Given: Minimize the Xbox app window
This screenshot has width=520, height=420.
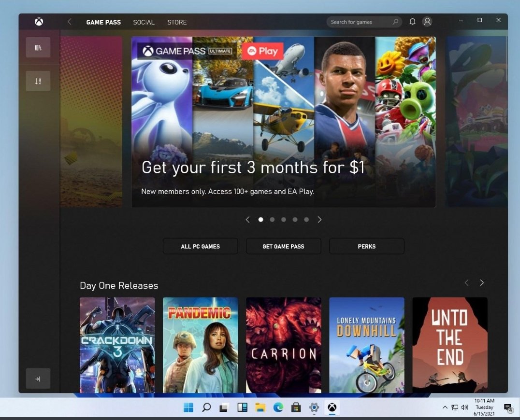Looking at the screenshot, I should 461,20.
